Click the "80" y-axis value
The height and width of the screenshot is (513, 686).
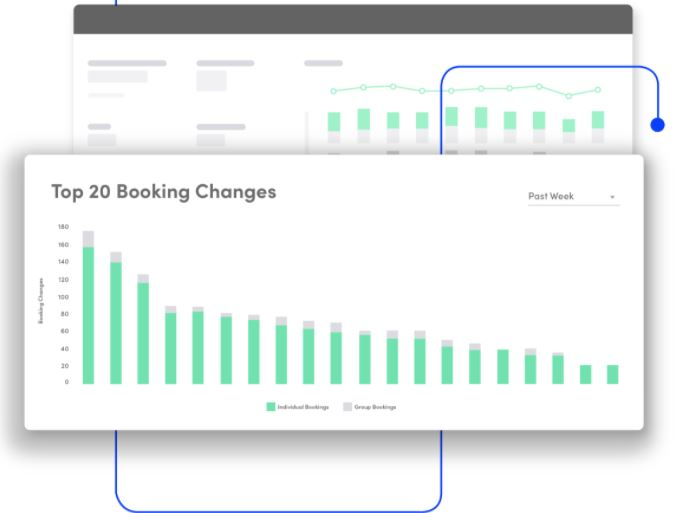click(65, 314)
